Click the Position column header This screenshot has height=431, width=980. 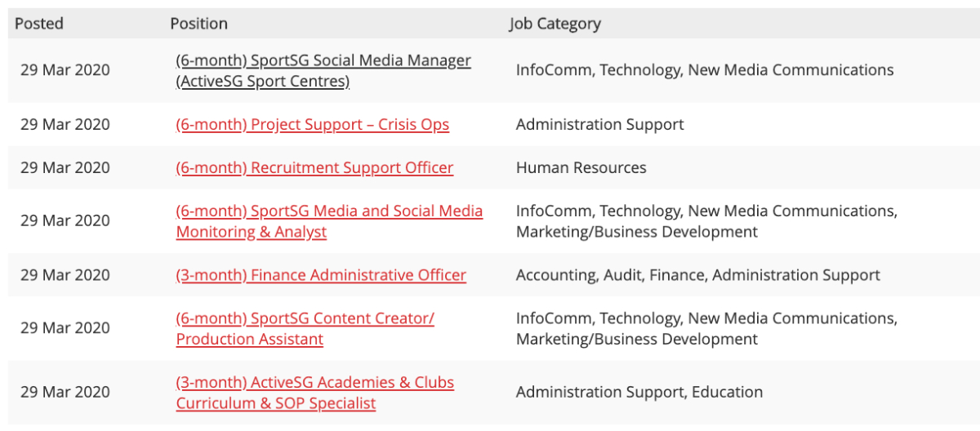(198, 24)
